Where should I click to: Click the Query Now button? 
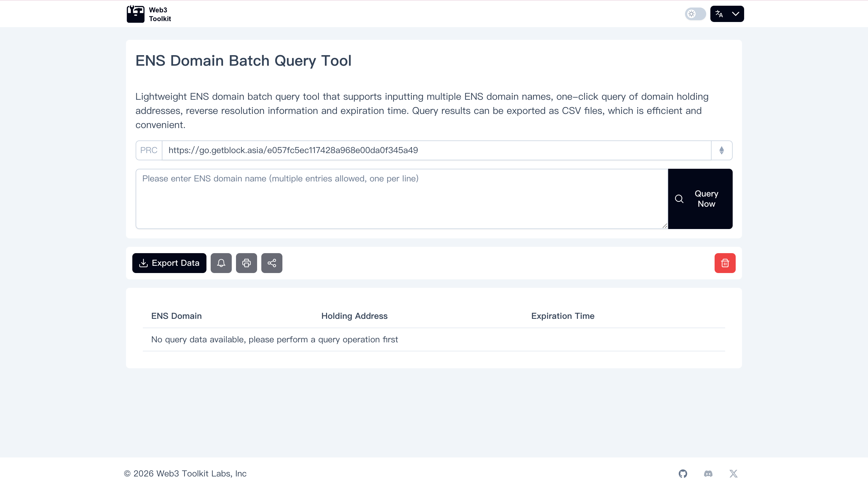700,199
